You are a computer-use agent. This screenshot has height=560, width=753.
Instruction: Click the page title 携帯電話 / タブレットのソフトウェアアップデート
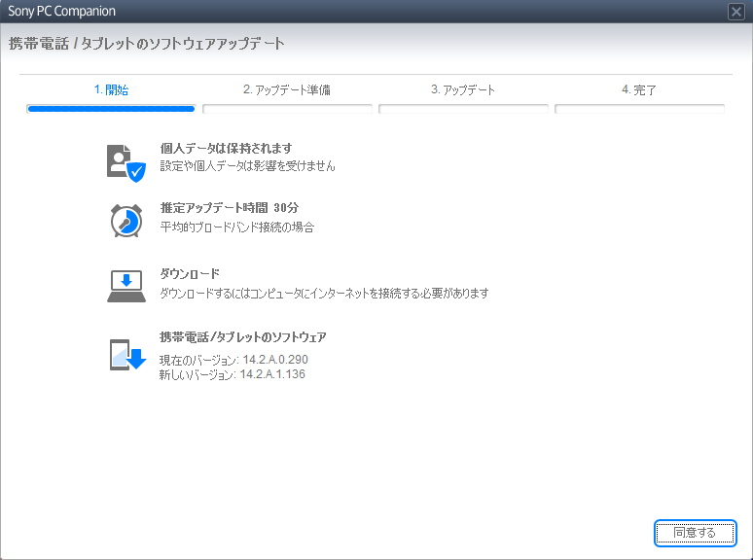[x=147, y=44]
